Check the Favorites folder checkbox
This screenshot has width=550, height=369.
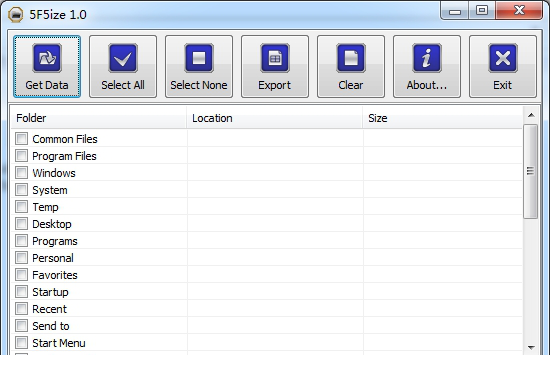[21, 275]
